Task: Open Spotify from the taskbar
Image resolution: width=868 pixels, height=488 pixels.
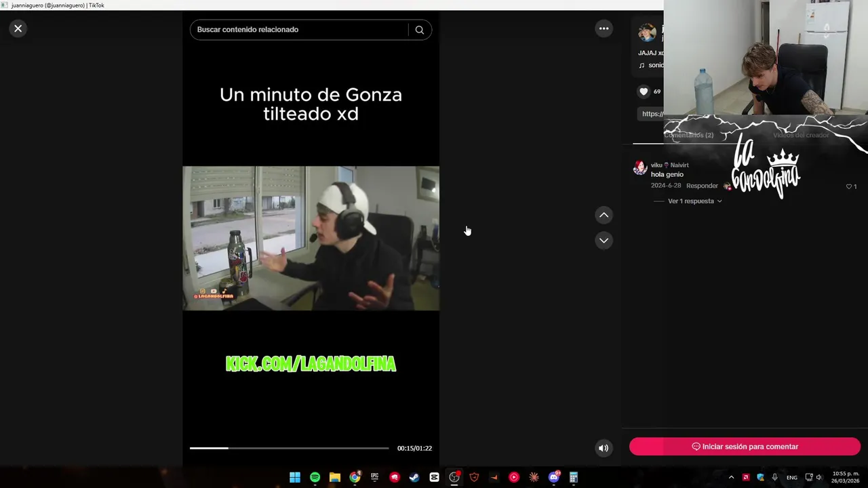Action: (x=315, y=477)
